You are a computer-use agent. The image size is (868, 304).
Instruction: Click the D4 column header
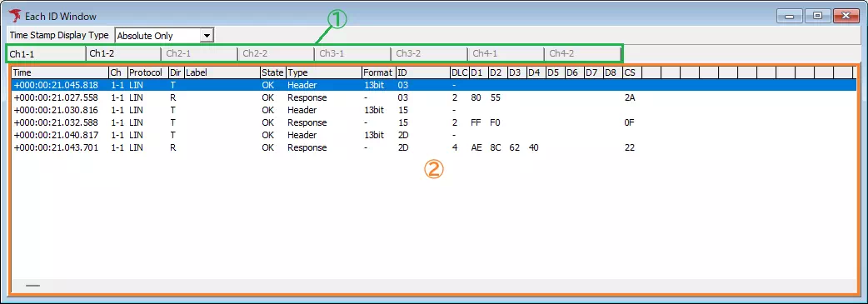(x=536, y=72)
